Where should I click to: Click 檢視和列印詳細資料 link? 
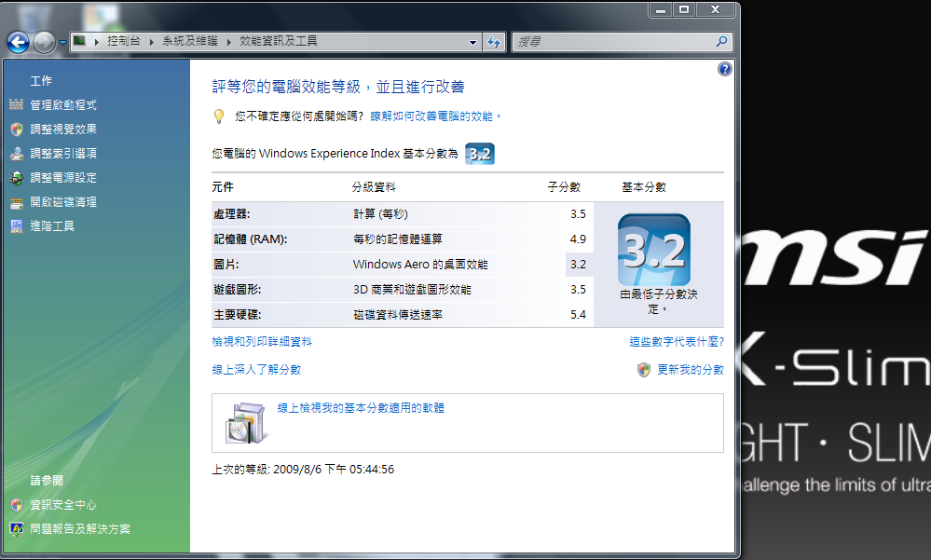click(x=262, y=342)
